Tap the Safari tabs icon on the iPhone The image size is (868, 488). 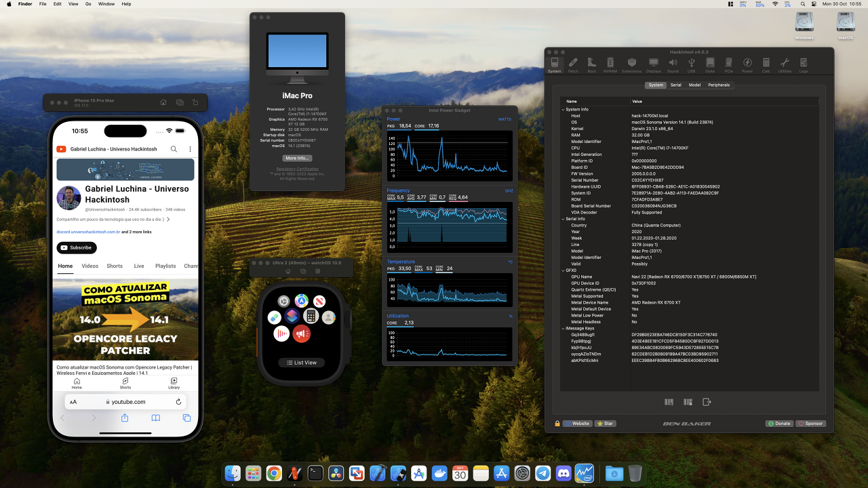186,418
